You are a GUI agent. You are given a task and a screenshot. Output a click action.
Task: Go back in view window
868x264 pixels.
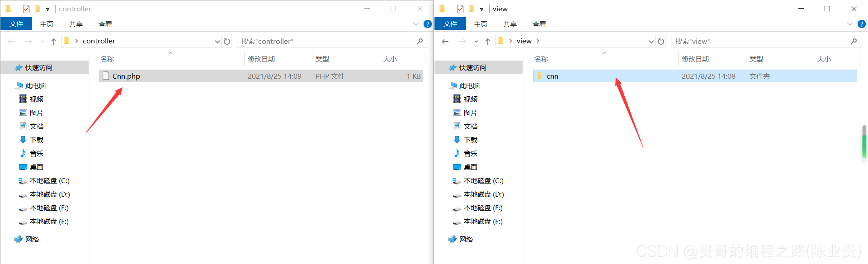(x=445, y=42)
